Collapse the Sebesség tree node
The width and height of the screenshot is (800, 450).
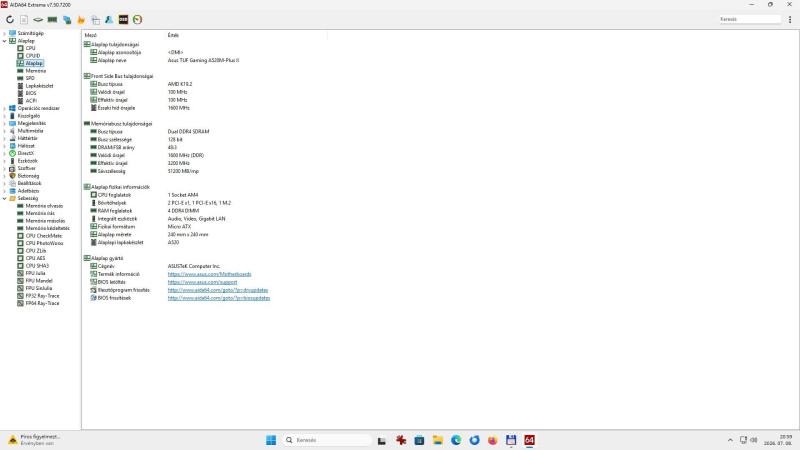5,198
